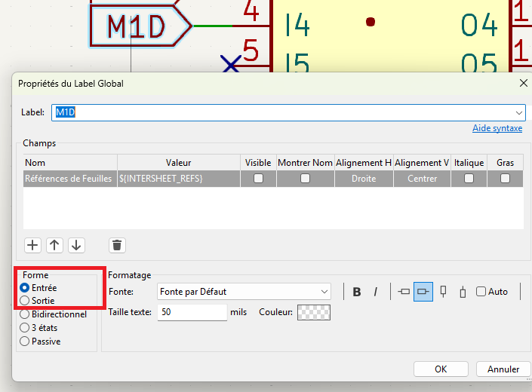Select the ${INTERSHEET_REFS} value cell
The image size is (532, 392).
179,179
